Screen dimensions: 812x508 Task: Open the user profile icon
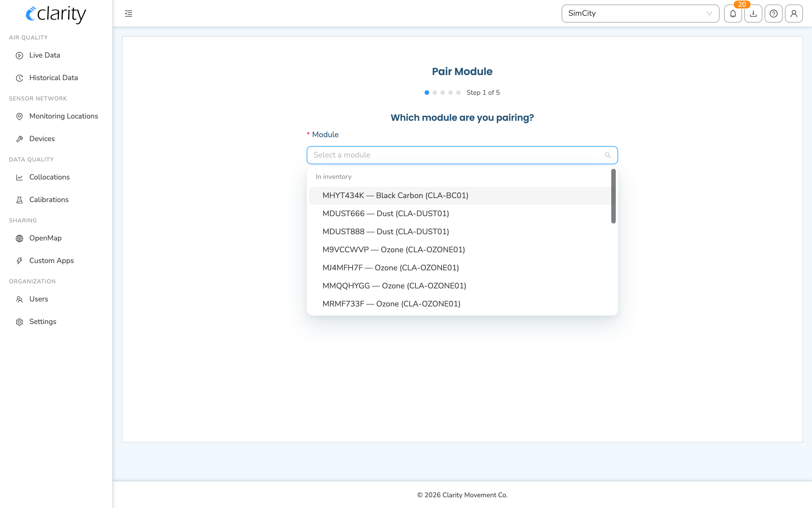point(794,14)
